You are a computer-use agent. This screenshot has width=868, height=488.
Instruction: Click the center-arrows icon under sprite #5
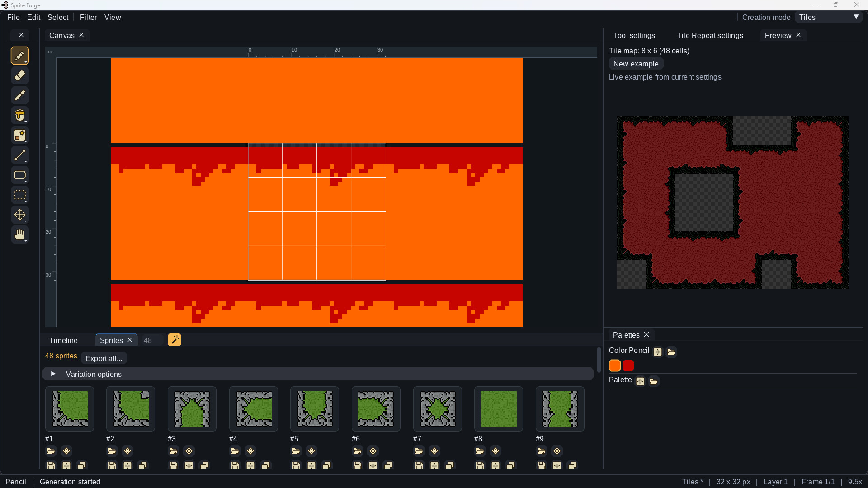(311, 465)
